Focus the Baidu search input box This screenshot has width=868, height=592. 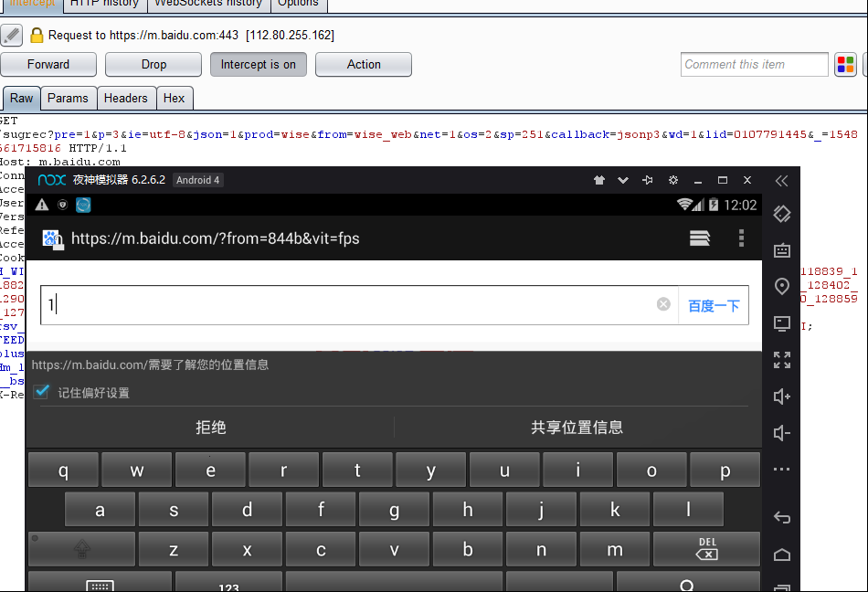[x=359, y=305]
